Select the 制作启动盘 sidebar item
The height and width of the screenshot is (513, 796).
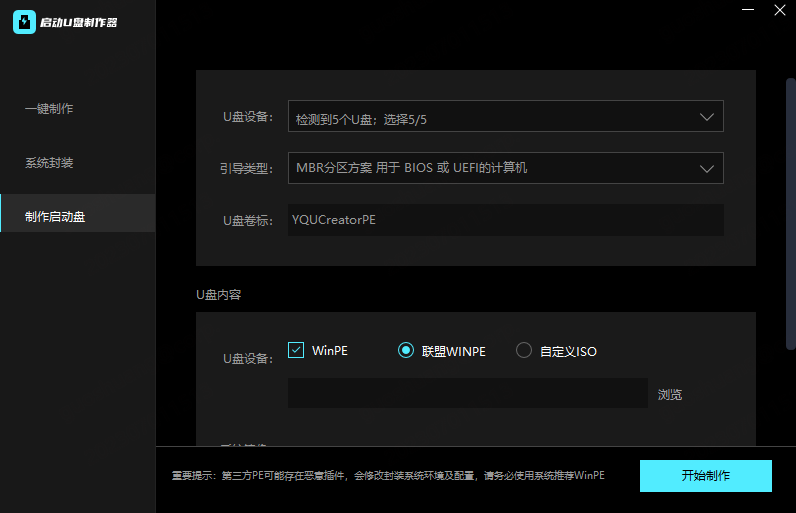coord(55,217)
